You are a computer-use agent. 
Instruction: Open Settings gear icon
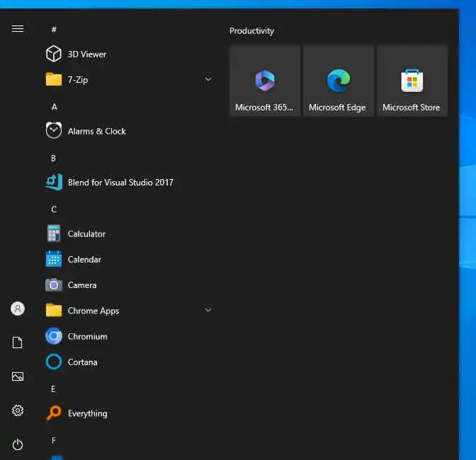point(18,410)
